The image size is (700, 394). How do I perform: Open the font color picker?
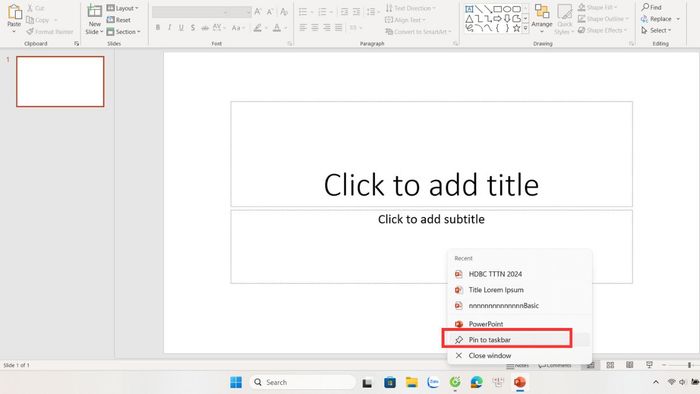point(279,28)
